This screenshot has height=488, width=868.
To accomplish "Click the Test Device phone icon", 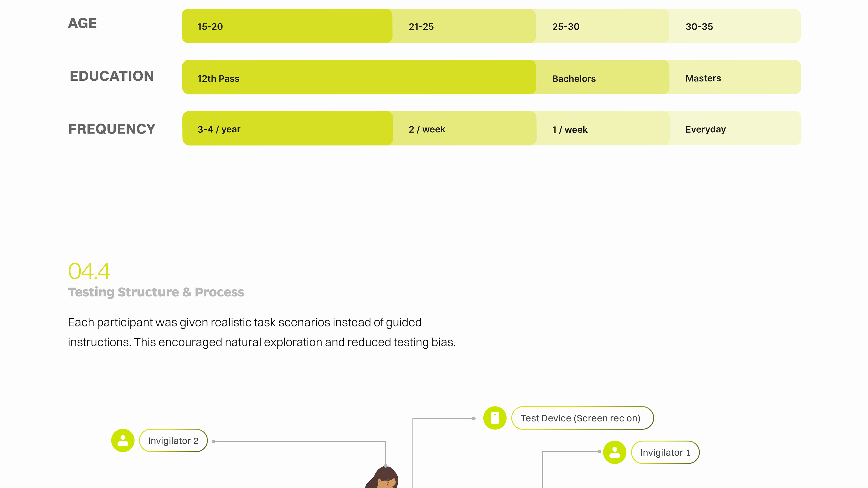I will 495,418.
